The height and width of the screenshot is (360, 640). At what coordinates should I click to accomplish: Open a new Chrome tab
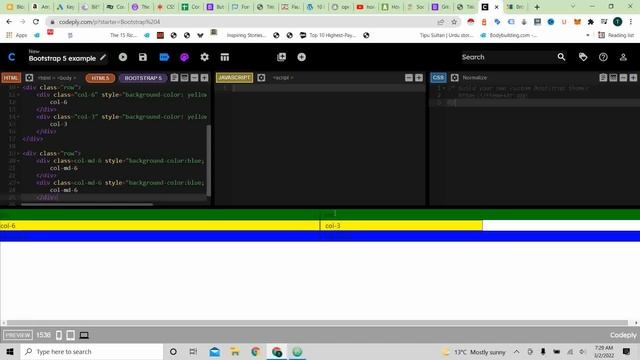(x=537, y=7)
